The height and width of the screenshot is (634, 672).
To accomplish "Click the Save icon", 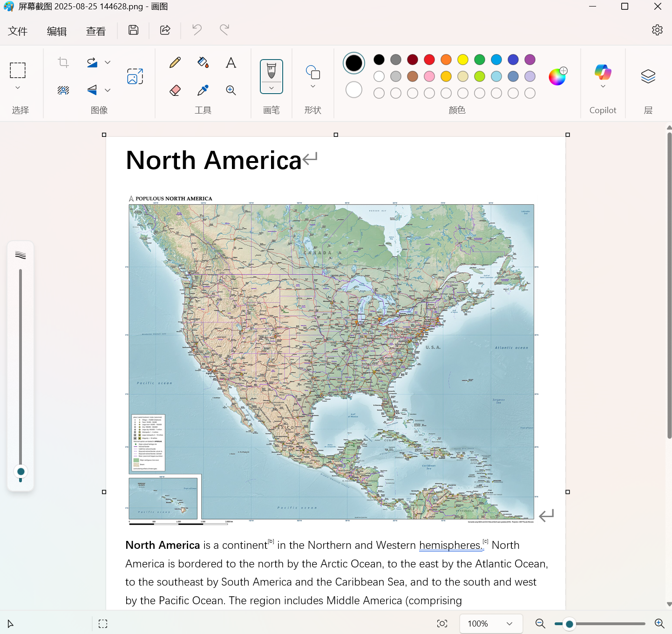I will coord(134,30).
